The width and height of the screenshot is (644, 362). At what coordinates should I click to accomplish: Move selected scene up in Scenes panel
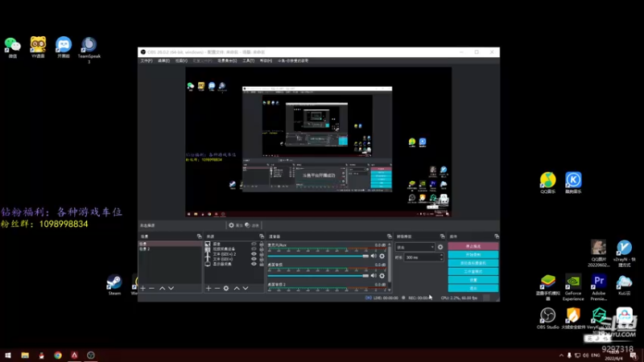coord(163,288)
